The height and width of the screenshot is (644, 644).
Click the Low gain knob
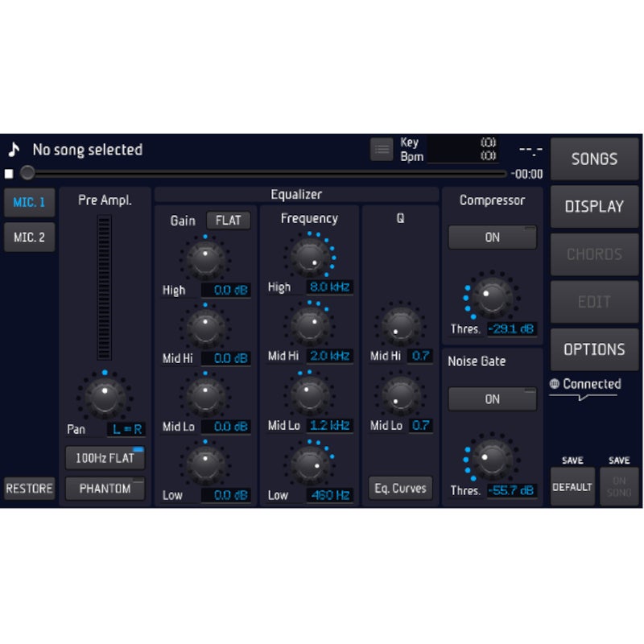tap(205, 464)
